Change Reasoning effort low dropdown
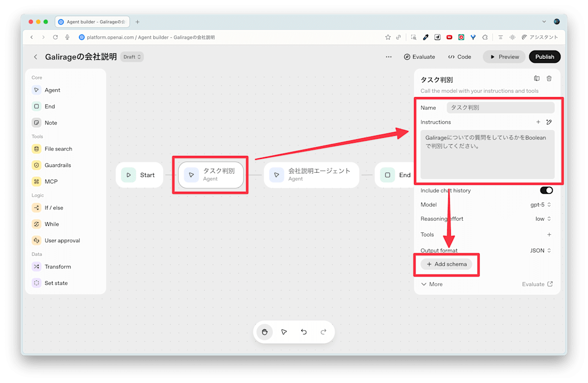This screenshot has width=588, height=383. [x=543, y=219]
